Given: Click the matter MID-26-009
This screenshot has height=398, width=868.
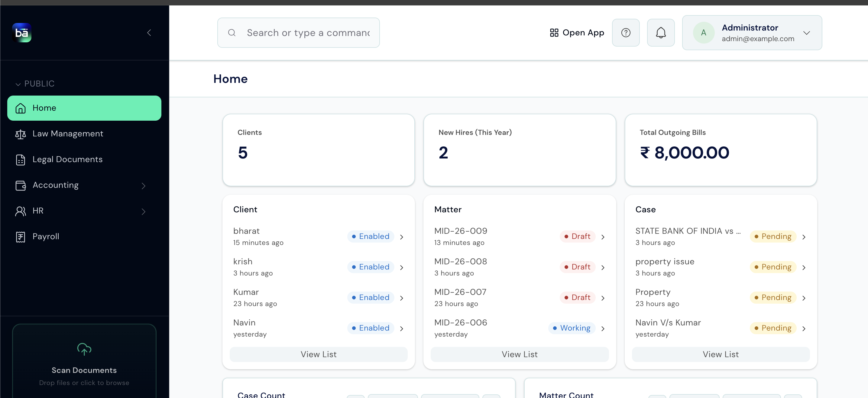Looking at the screenshot, I should click(461, 231).
